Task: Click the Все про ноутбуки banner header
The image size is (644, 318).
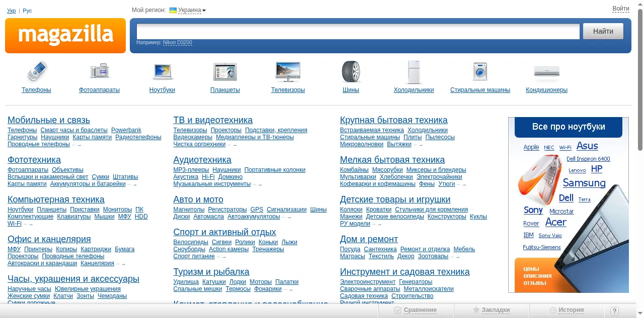Action: (569, 127)
